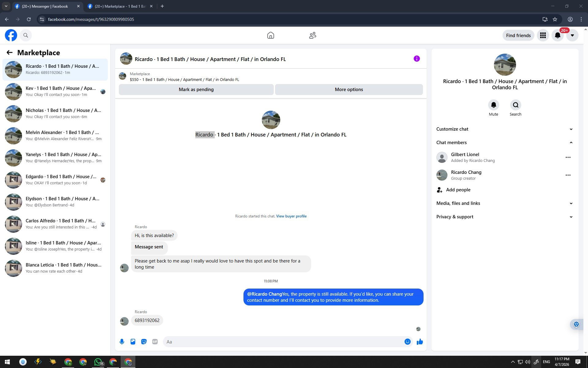
Task: Show hidden system tray icons
Action: click(x=513, y=362)
